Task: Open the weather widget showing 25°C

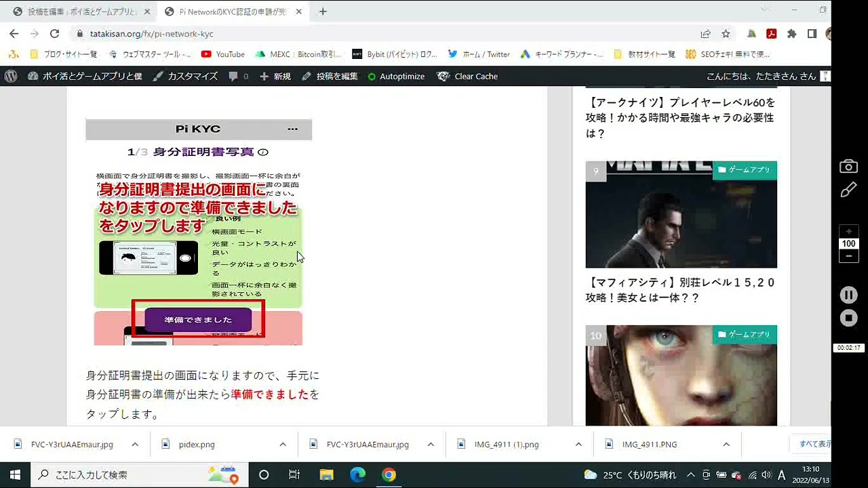Action: (x=630, y=474)
